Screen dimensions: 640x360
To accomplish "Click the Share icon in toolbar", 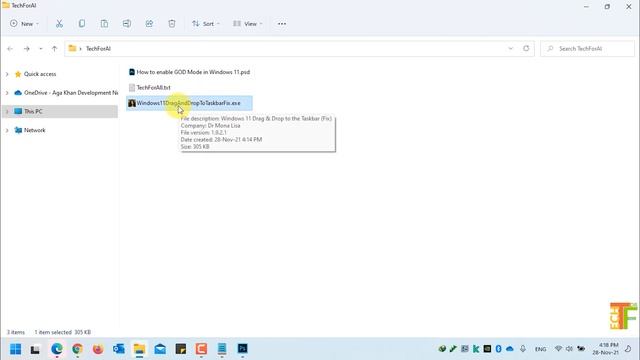I will pos(149,24).
